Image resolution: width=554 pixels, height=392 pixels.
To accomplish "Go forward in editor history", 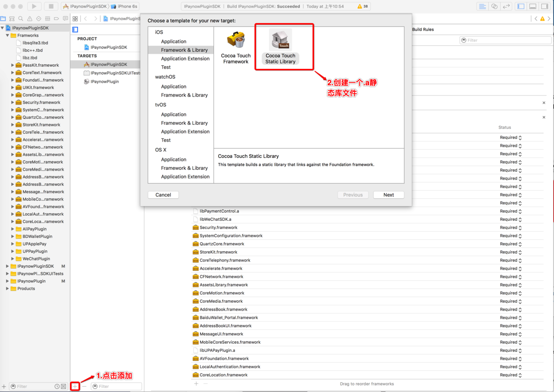I will click(95, 19).
